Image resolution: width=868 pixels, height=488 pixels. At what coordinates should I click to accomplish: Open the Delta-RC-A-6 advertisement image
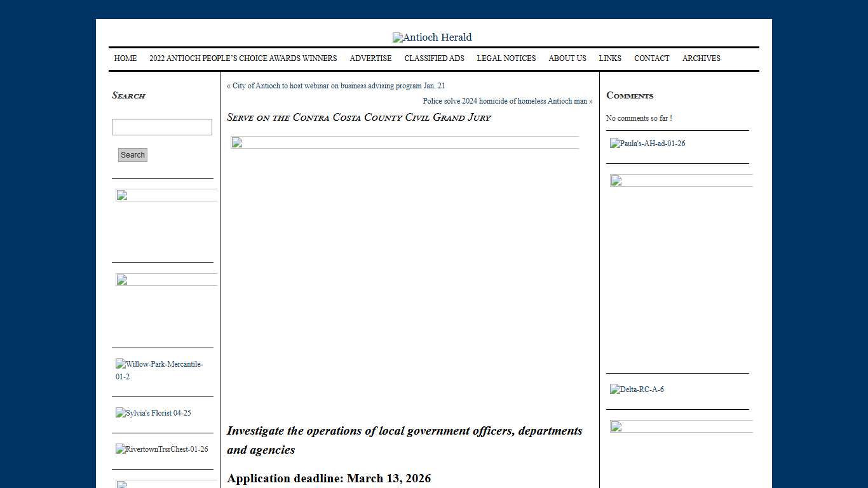point(637,390)
